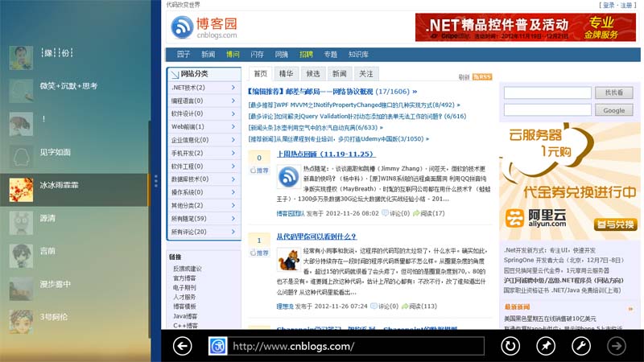Click 推荐 under the count 1
Screen dimensions: 644x362
click(259, 253)
